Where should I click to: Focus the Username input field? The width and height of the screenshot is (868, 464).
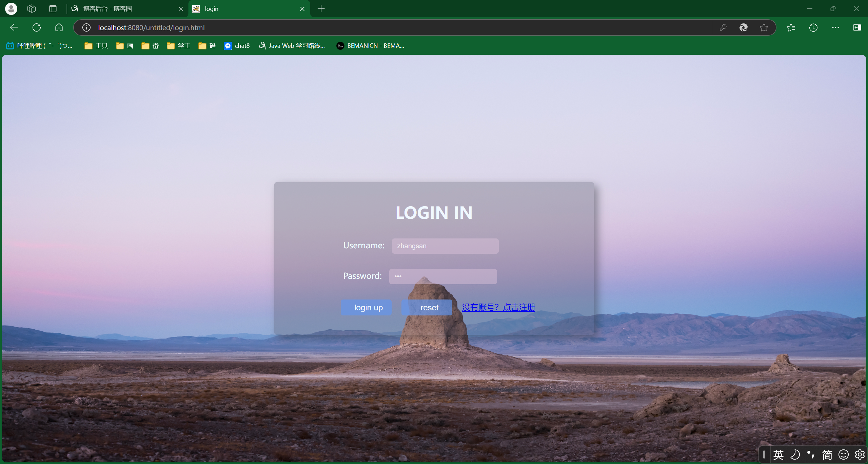coord(445,246)
